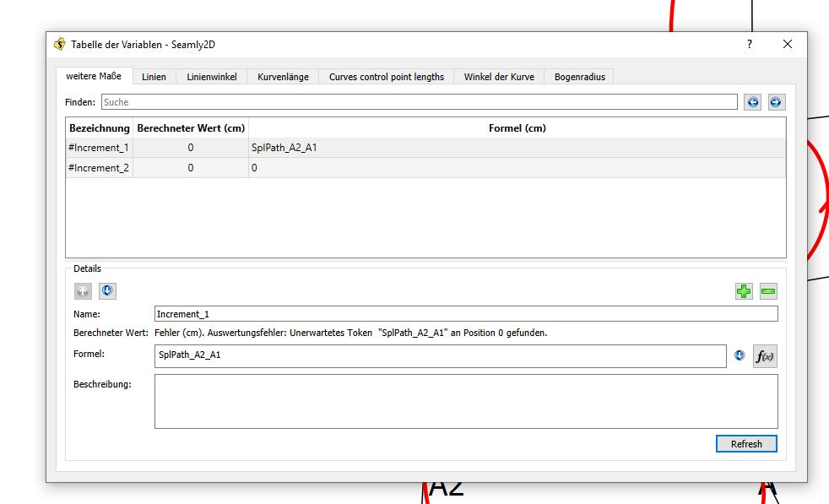
Task: Click the Suche search field
Action: click(x=419, y=102)
